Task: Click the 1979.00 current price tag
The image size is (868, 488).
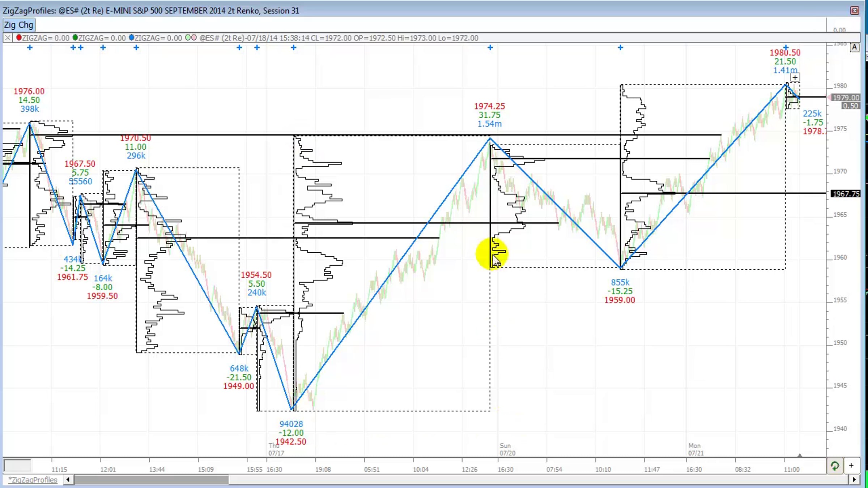Action: (846, 98)
